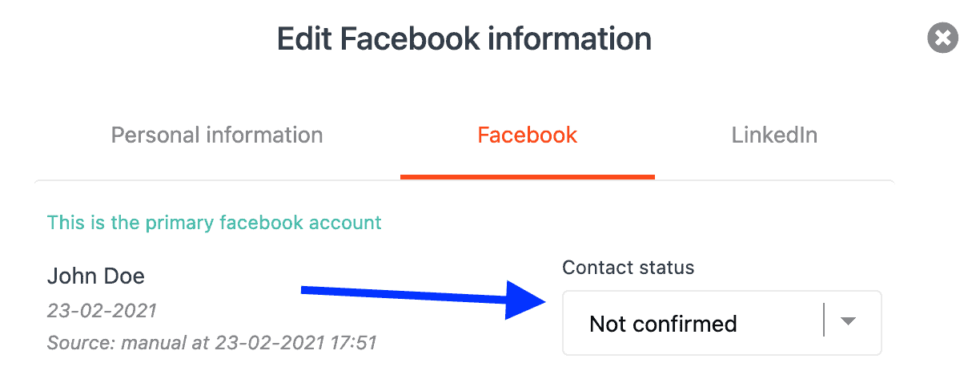This screenshot has width=980, height=383.
Task: Click the down-pointing triangle icon
Action: (x=849, y=322)
